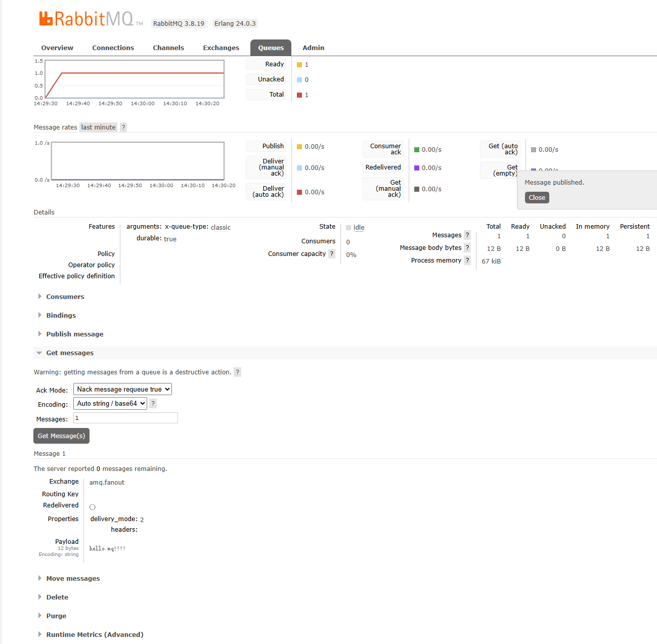The height and width of the screenshot is (644, 657).
Task: Click the Persistent column header
Action: click(635, 227)
